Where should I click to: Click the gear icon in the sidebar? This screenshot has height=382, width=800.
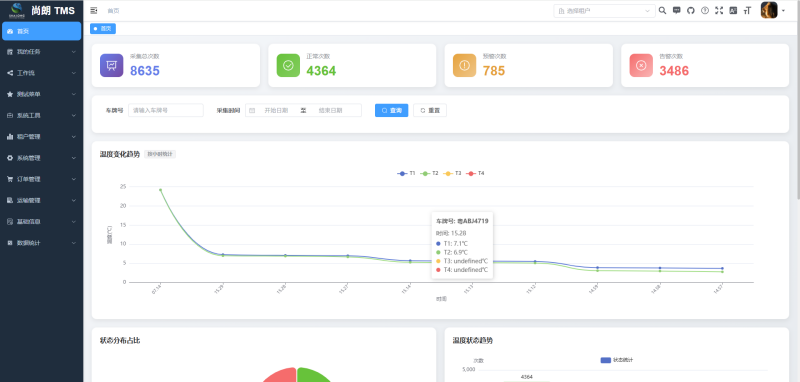pos(10,158)
